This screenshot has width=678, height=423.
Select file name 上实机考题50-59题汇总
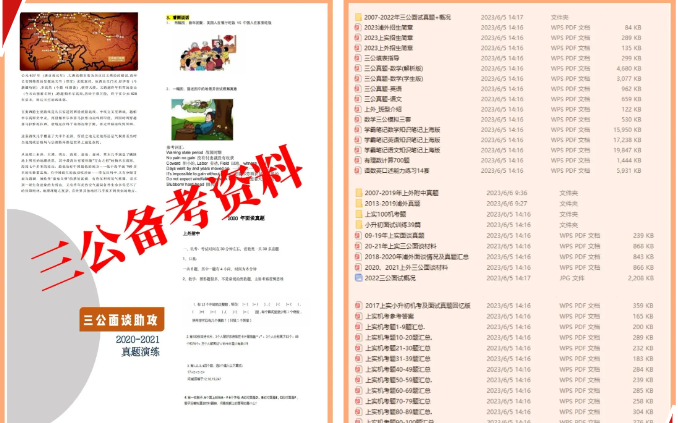tap(399, 380)
